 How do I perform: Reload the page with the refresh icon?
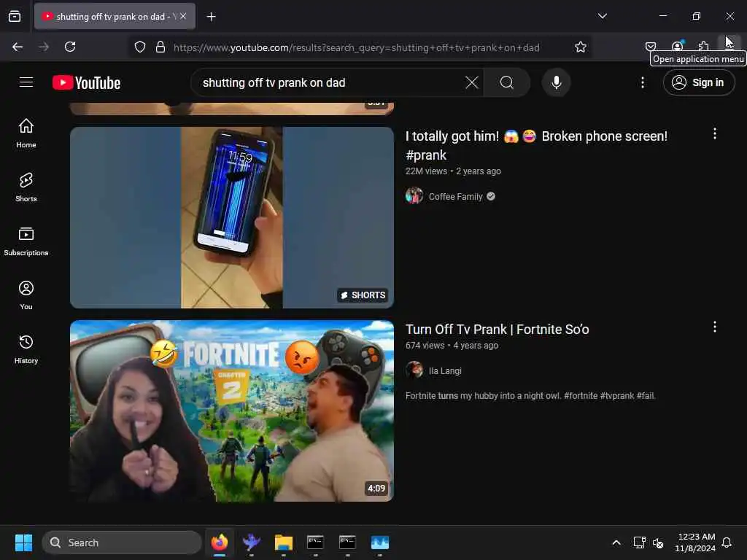(70, 47)
